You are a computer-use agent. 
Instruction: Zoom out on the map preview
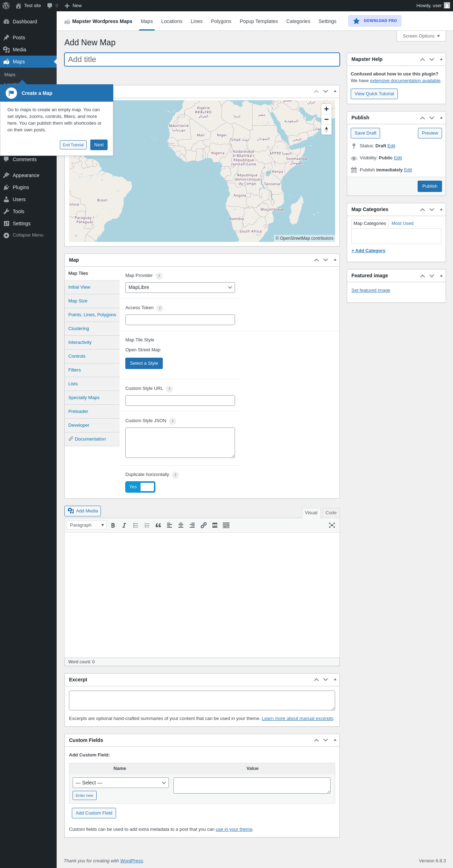point(326,119)
